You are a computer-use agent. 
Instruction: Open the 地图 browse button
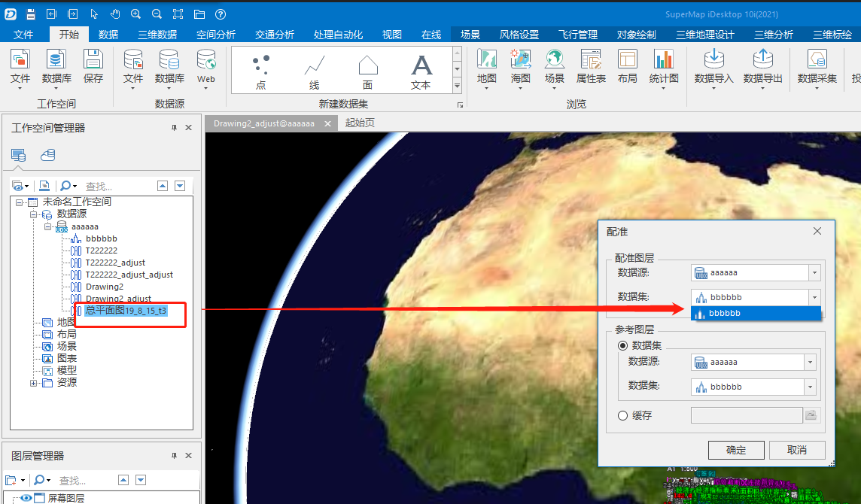[486, 68]
